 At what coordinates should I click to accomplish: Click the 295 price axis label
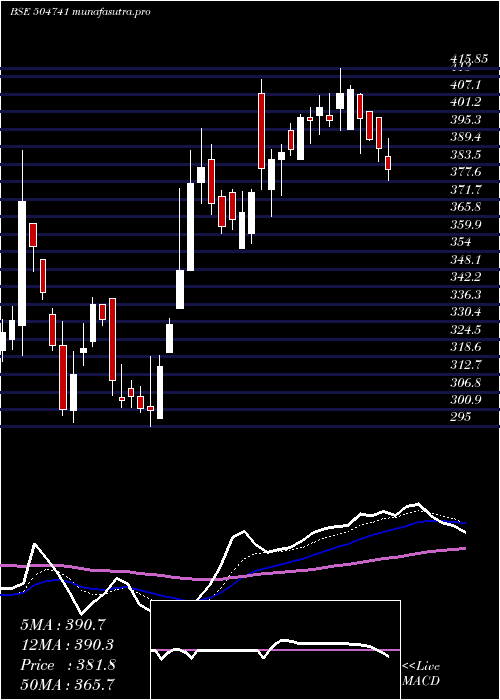pyautogui.click(x=461, y=417)
